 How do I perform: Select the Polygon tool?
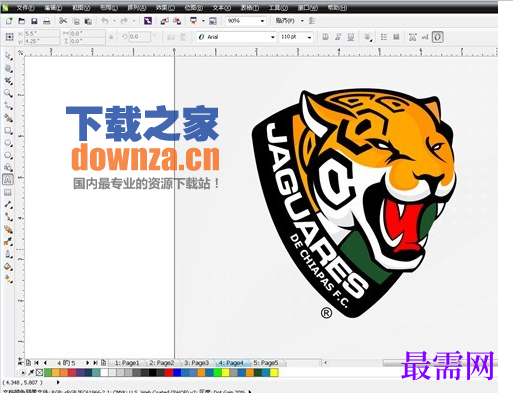point(8,155)
